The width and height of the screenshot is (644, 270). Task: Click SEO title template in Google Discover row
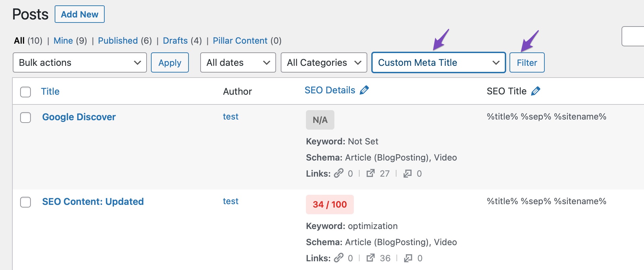coord(546,117)
